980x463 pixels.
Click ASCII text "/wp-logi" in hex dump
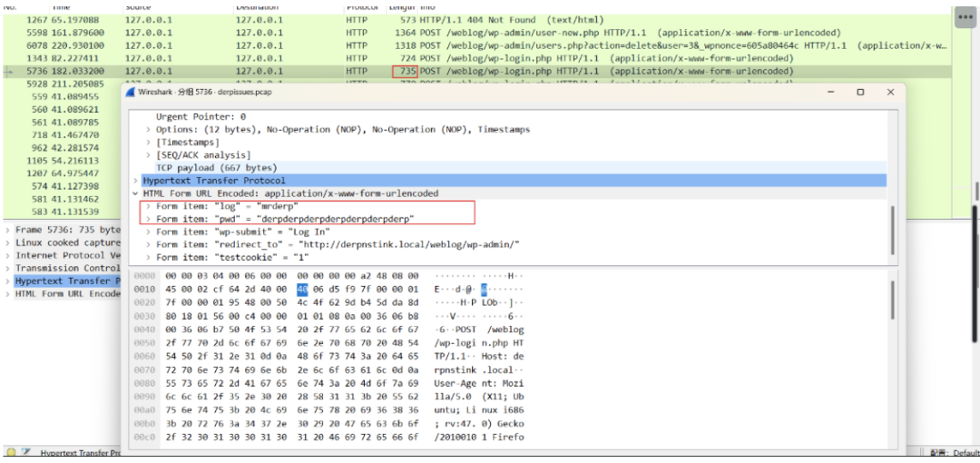[456, 343]
